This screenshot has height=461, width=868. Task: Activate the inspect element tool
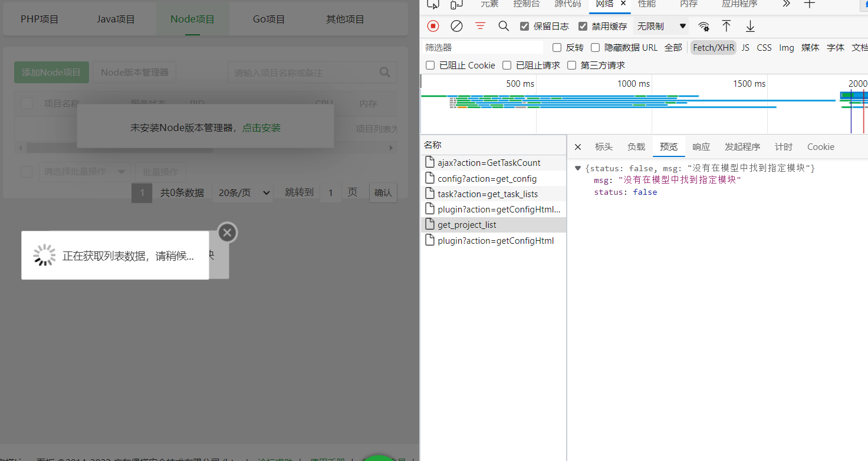point(433,4)
